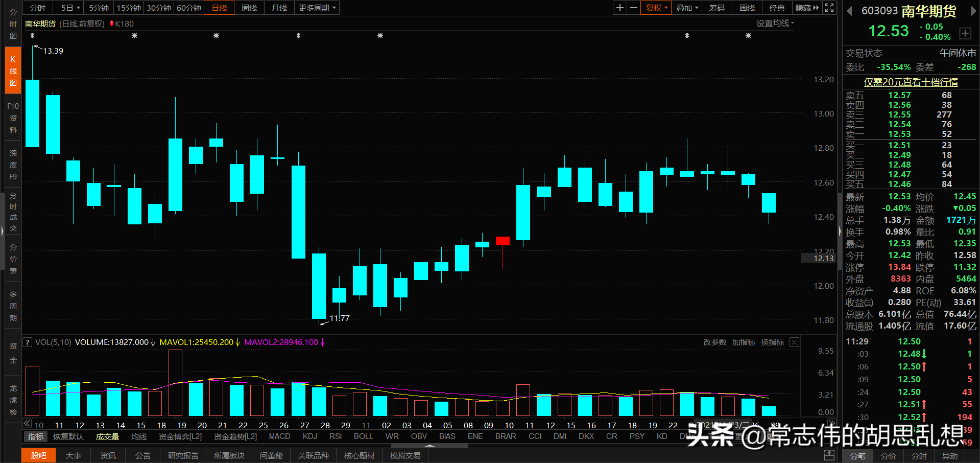Open the 股吧 discussion tab

(38, 455)
